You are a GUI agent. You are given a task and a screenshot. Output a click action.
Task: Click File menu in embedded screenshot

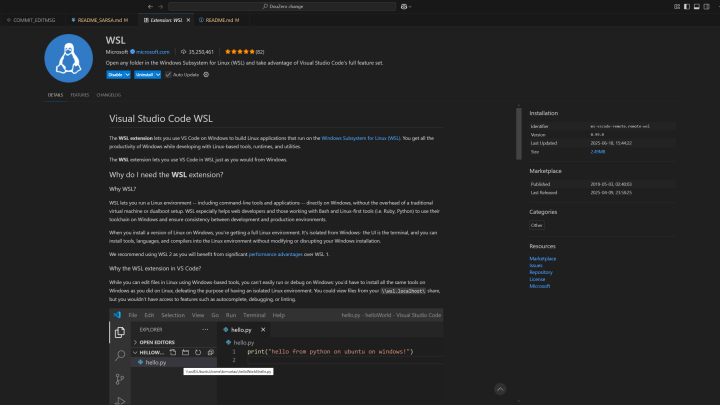[x=133, y=315]
